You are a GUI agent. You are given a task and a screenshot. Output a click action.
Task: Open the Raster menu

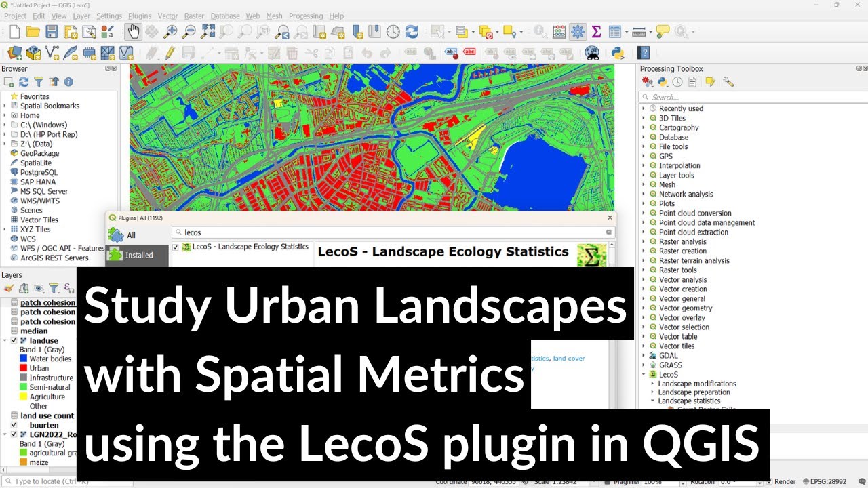tap(195, 16)
